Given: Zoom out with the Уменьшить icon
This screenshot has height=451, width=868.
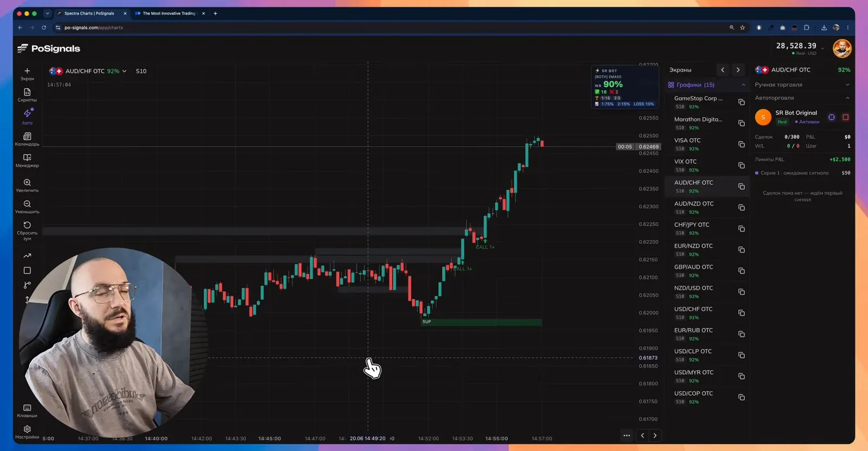Looking at the screenshot, I should click(27, 207).
